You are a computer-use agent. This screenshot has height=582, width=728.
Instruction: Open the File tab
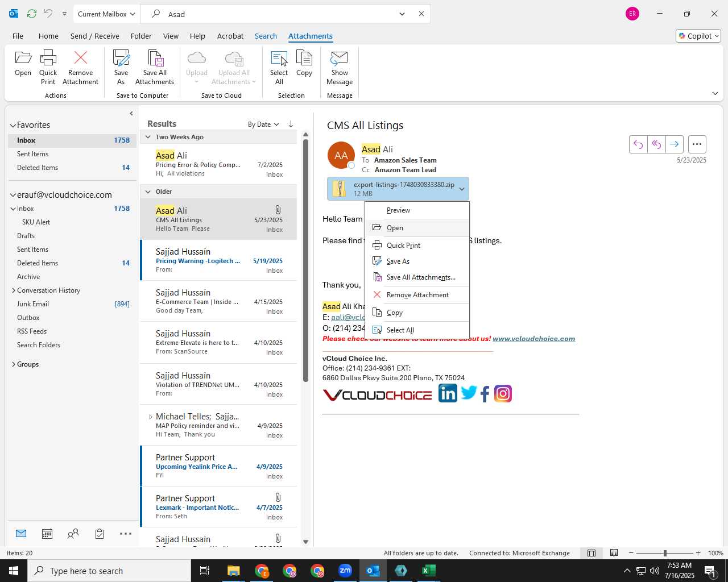[x=18, y=36]
